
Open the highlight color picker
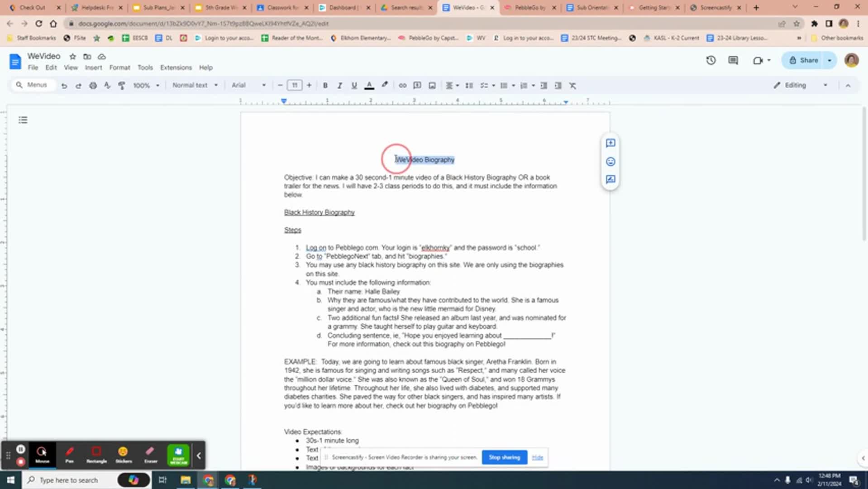point(385,86)
